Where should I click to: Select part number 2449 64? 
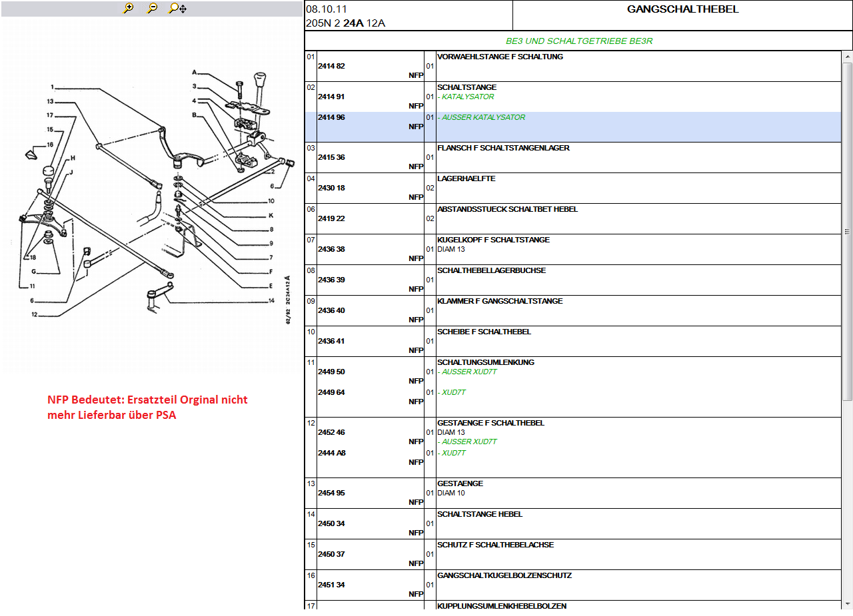(331, 392)
